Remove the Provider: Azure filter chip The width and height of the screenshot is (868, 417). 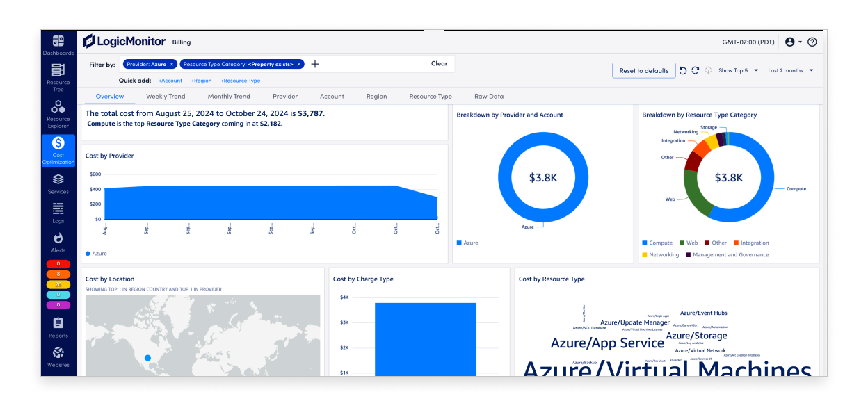[172, 63]
